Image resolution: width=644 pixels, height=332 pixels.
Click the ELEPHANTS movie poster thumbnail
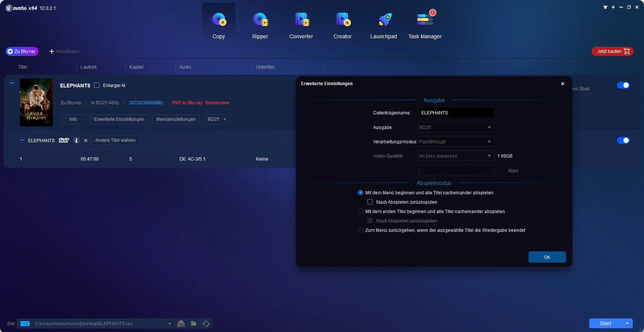tap(36, 102)
